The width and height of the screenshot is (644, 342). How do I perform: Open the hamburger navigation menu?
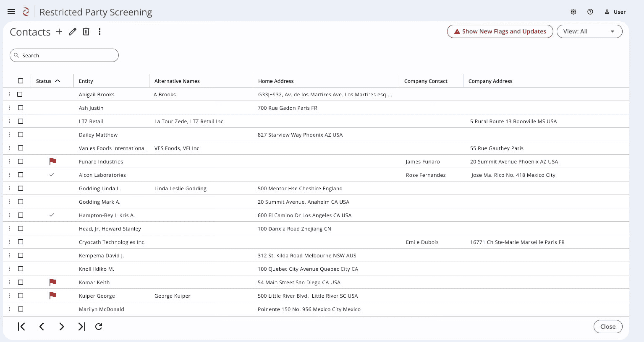[x=11, y=12]
